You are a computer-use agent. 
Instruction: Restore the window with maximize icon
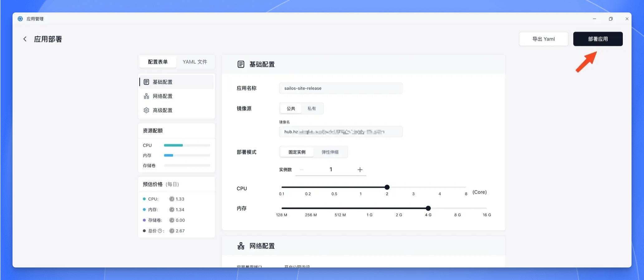click(x=611, y=19)
